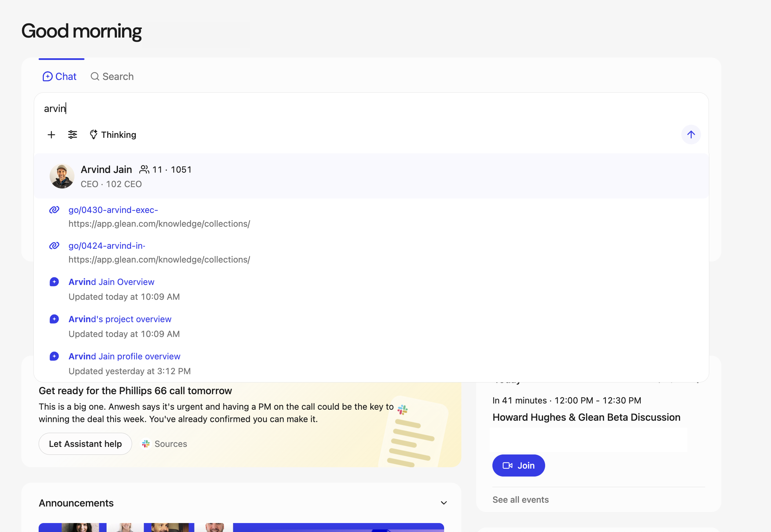Click the team members icon beside Arvind Jain
This screenshot has height=532, width=771.
click(x=144, y=170)
